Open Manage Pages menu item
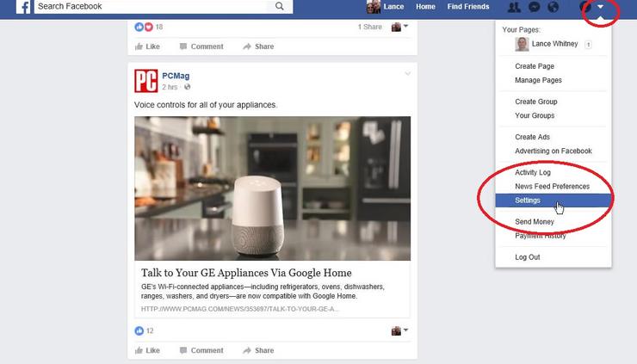637x364 pixels. 538,80
